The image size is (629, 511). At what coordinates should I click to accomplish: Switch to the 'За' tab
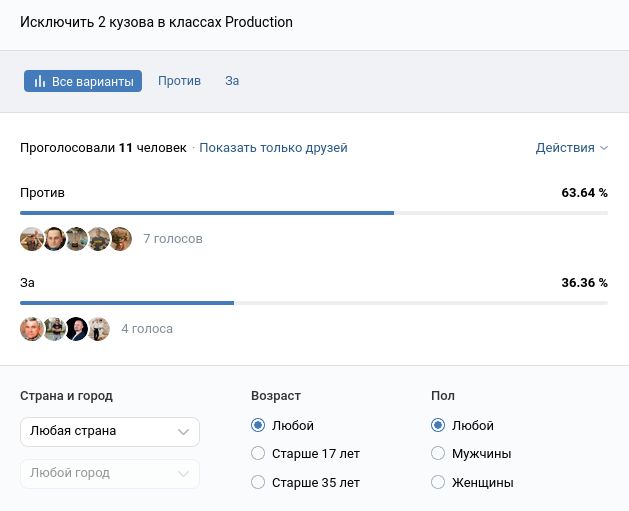[232, 81]
